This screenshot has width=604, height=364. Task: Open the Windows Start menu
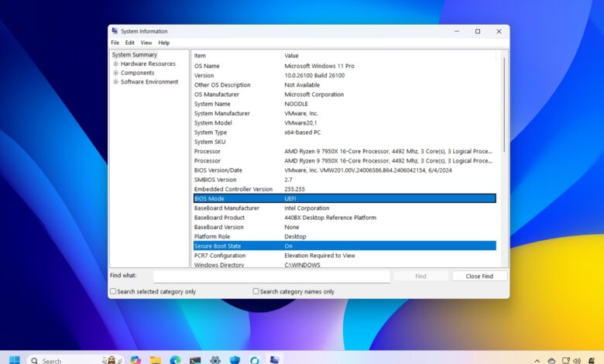[x=15, y=360]
